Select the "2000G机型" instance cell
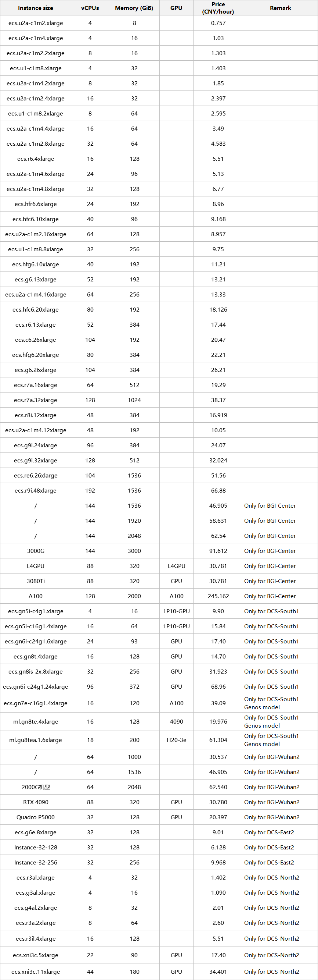Screen dimensions: 318x980 [35, 787]
